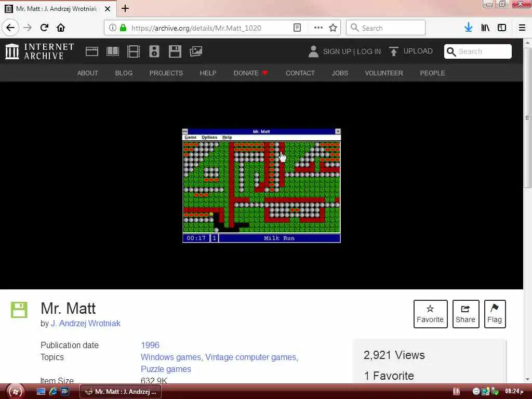Reload the current page
Screen dimensions: 532x399
coord(44,28)
